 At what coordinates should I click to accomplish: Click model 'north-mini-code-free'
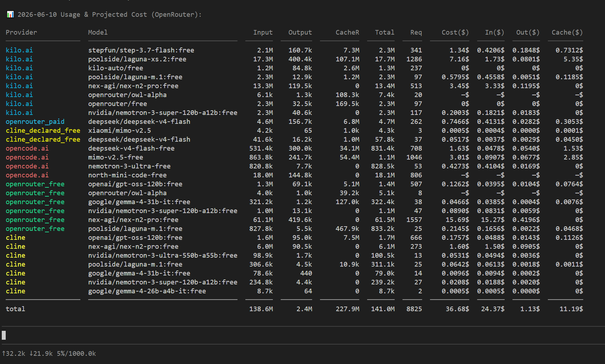click(127, 175)
